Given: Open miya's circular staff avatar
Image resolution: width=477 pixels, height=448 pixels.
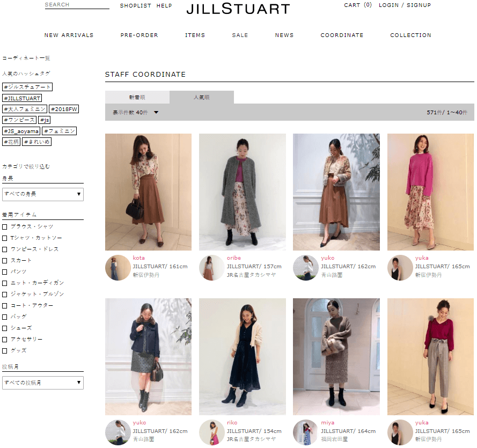Looking at the screenshot, I should [x=306, y=432].
